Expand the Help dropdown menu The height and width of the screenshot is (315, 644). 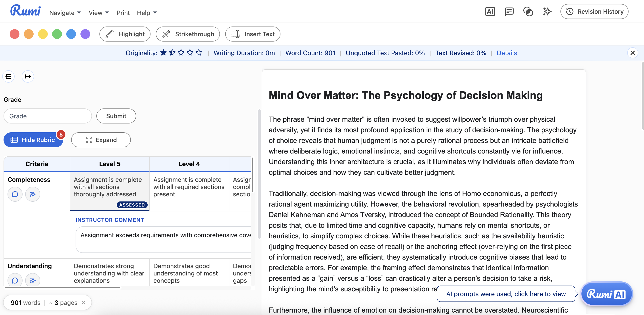[x=147, y=13]
